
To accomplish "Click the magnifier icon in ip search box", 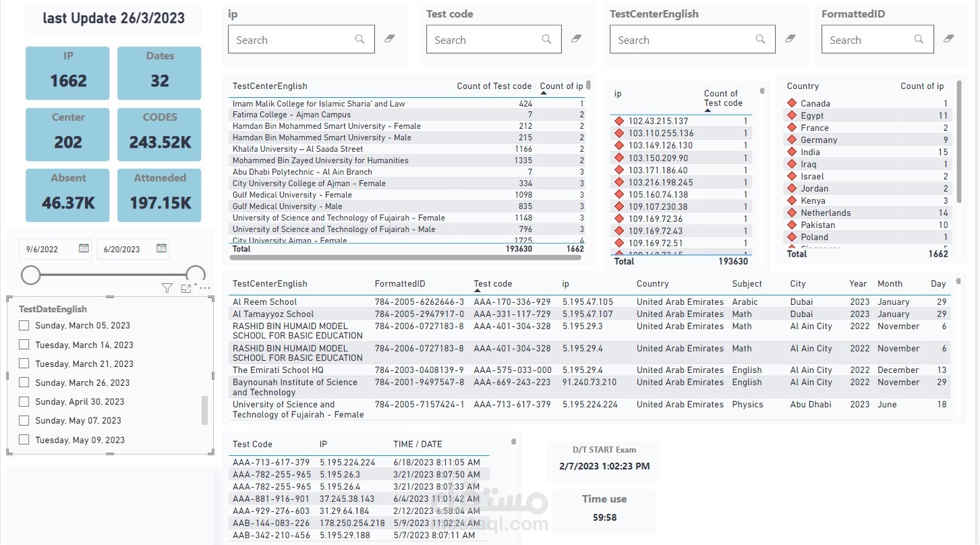I will (x=359, y=40).
